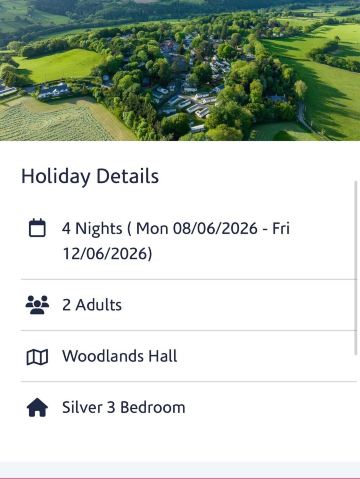Select the folded map icon

(37, 357)
